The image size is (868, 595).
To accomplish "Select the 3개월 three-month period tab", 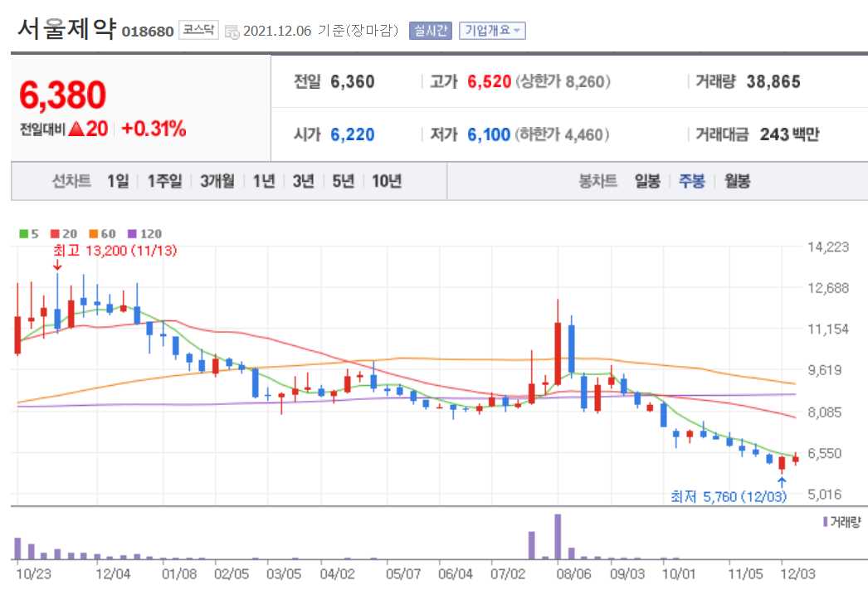I will pyautogui.click(x=216, y=180).
